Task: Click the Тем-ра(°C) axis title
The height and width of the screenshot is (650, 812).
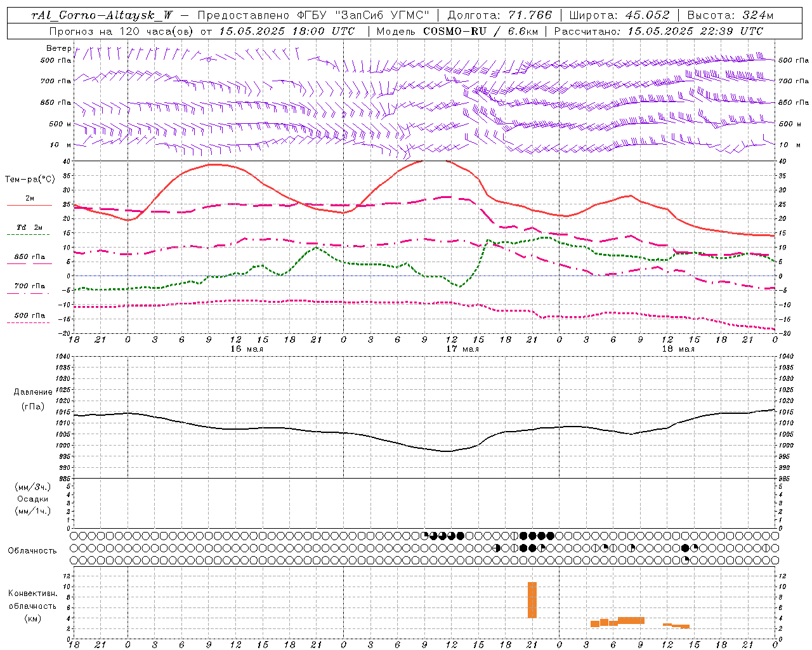Action: point(30,180)
